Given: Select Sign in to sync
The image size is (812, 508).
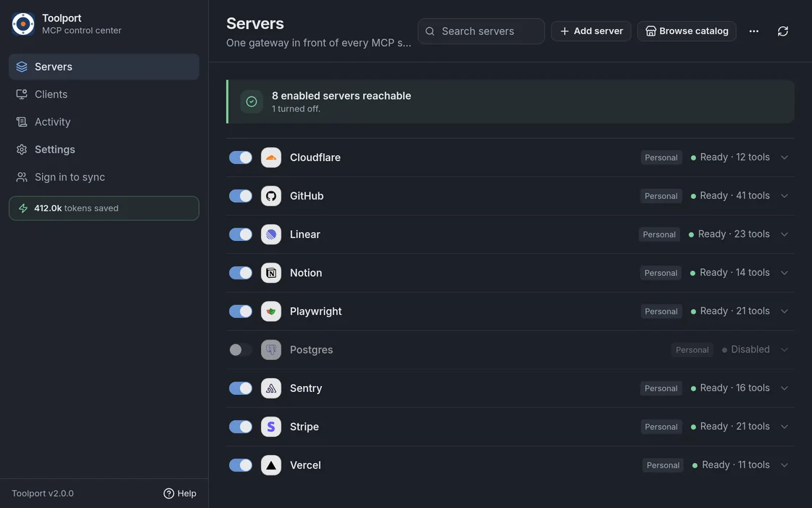Looking at the screenshot, I should pos(104,177).
